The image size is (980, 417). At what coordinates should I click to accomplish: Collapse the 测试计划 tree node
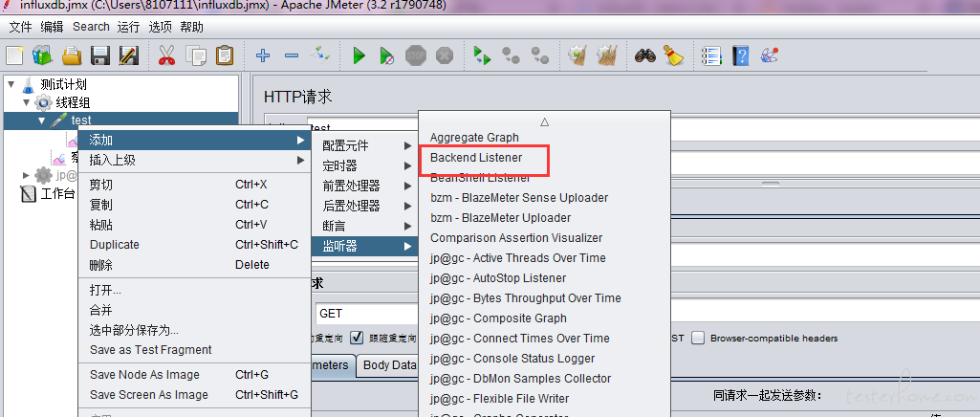[11, 84]
